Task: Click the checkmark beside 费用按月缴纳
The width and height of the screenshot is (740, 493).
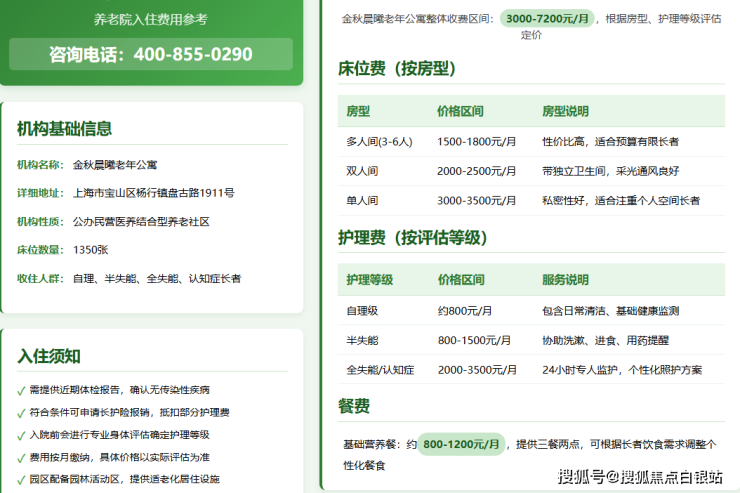Action: [x=21, y=458]
